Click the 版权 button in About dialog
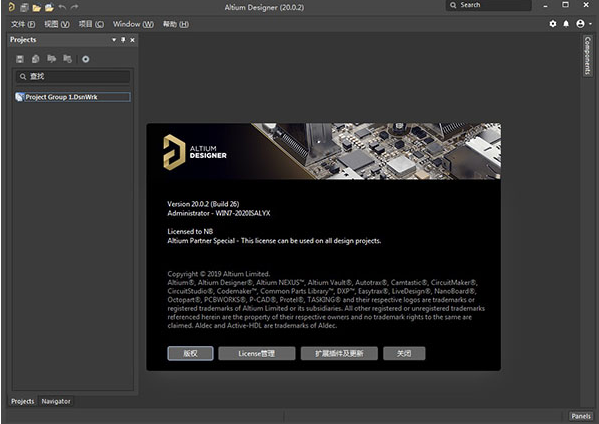599x424 pixels. pos(190,353)
